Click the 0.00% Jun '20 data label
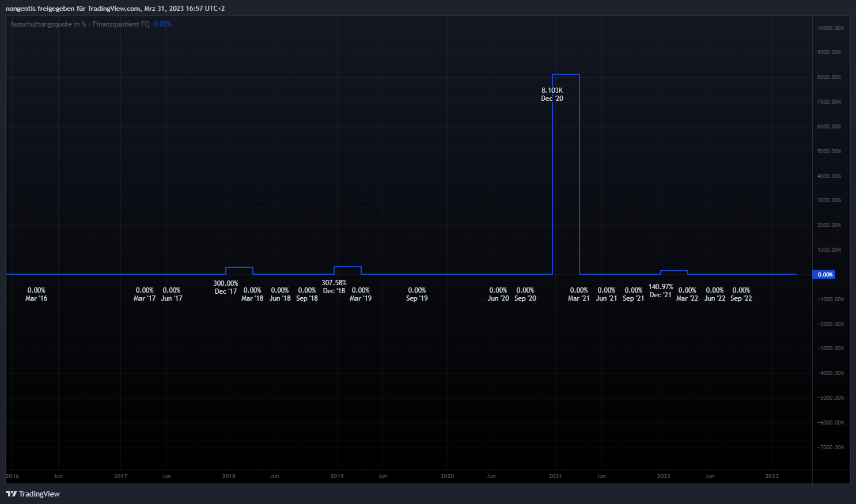Image resolution: width=856 pixels, height=504 pixels. [x=498, y=294]
